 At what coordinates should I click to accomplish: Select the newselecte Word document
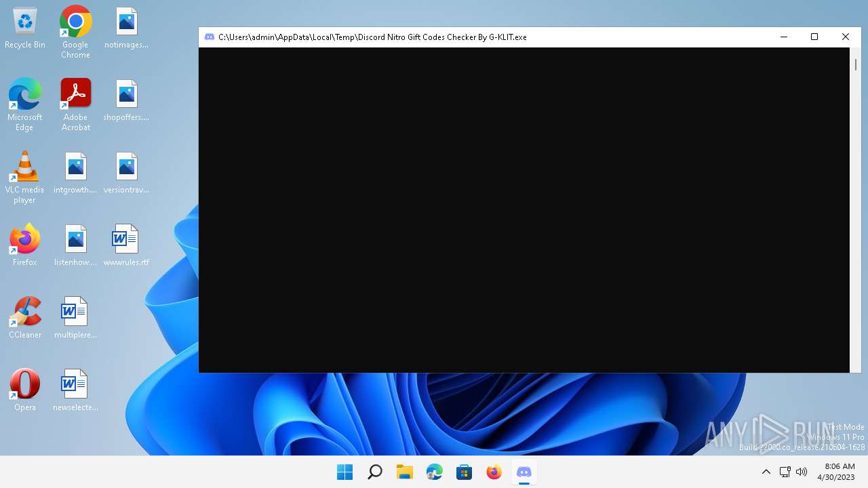click(75, 390)
